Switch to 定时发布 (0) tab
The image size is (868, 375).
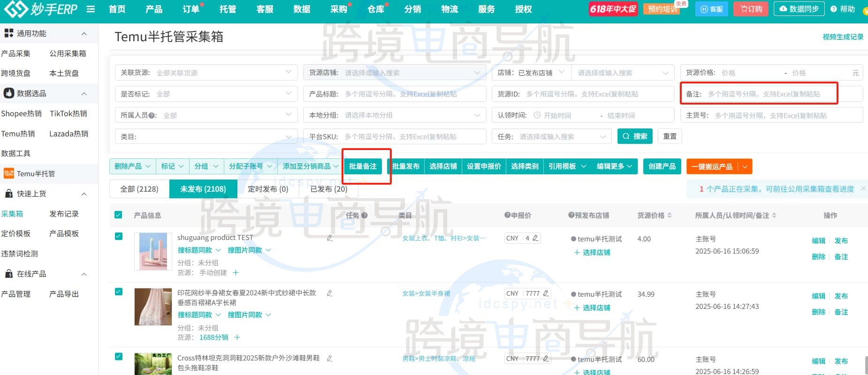tap(268, 189)
